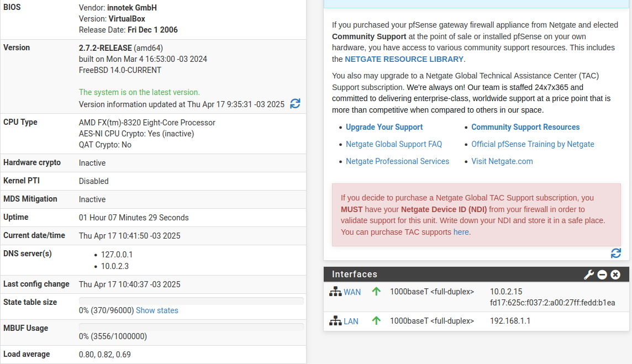Open Show states link
Screen dimensions: 632x364
157,310
